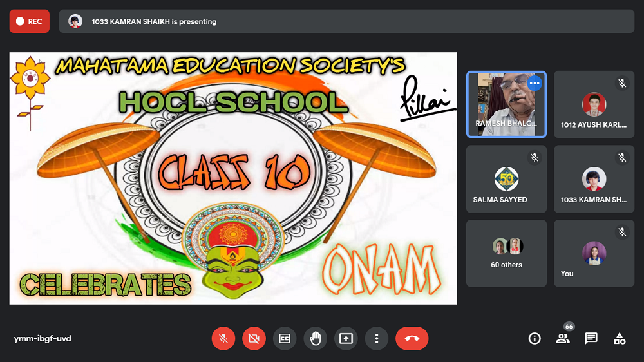Select the 1012 Ayush participant tile

(594, 104)
